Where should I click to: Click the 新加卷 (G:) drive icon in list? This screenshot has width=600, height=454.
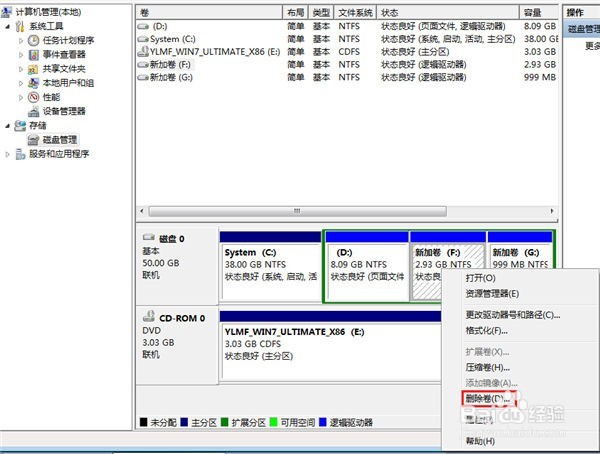[143, 77]
